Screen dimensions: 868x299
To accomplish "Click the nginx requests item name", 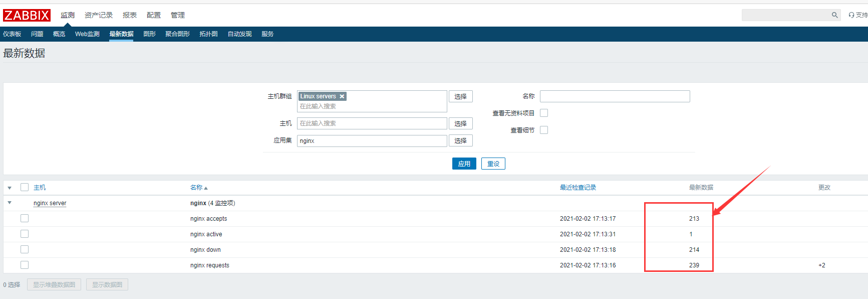I will [209, 265].
